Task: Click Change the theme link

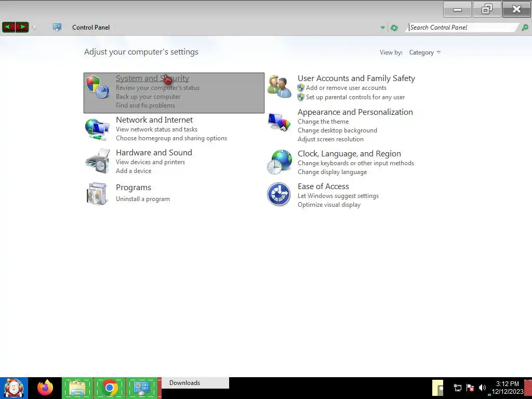Action: [323, 122]
